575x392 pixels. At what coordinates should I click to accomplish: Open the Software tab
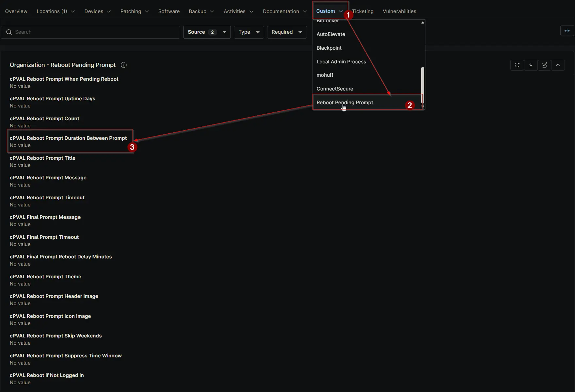(x=169, y=11)
